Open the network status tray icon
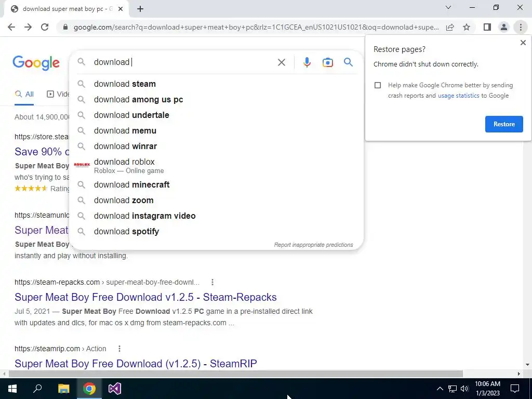This screenshot has width=532, height=399. [453, 389]
